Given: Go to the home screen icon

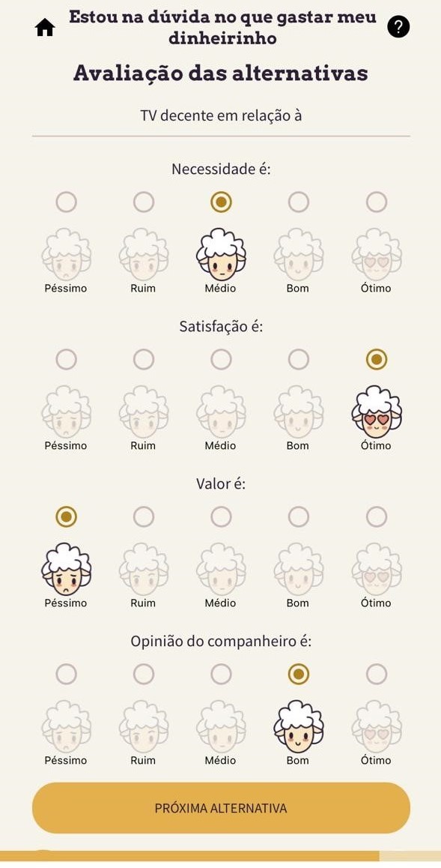Looking at the screenshot, I should [x=45, y=27].
